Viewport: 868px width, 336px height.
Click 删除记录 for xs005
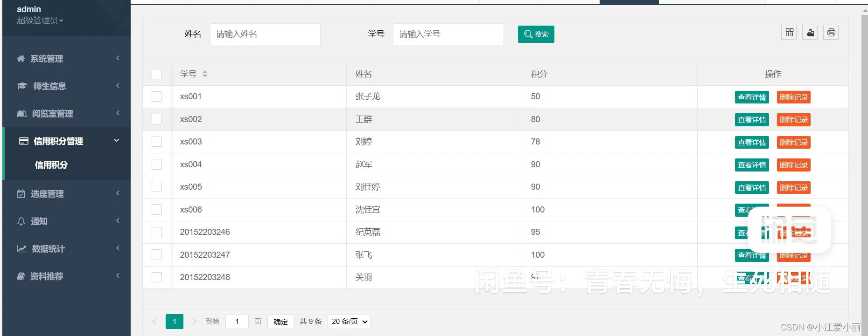tap(794, 188)
